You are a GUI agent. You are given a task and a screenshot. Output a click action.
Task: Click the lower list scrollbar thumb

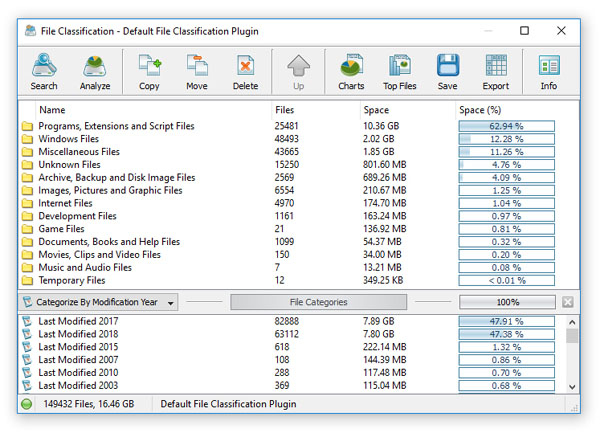tap(572, 336)
